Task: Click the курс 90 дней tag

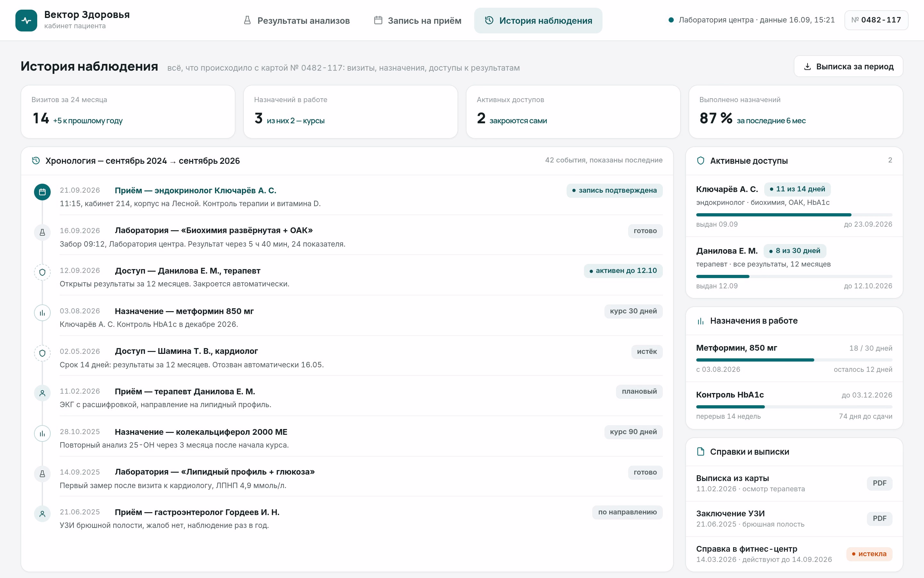Action: (633, 432)
